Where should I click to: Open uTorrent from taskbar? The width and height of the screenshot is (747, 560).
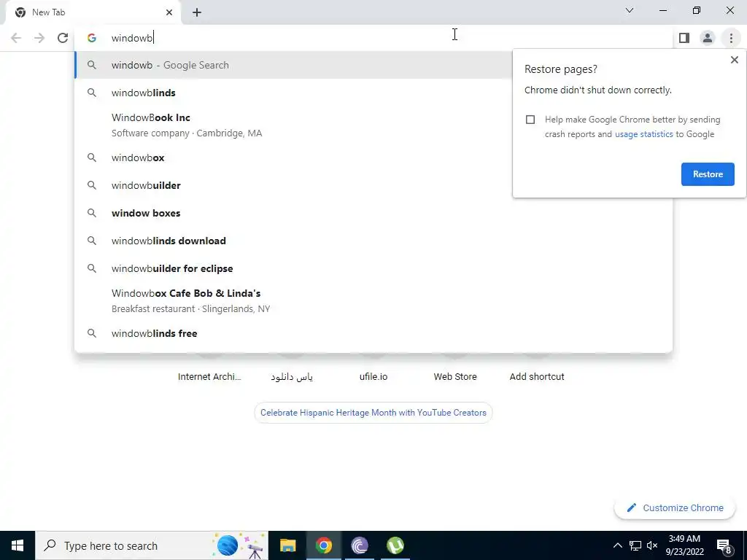click(x=395, y=545)
